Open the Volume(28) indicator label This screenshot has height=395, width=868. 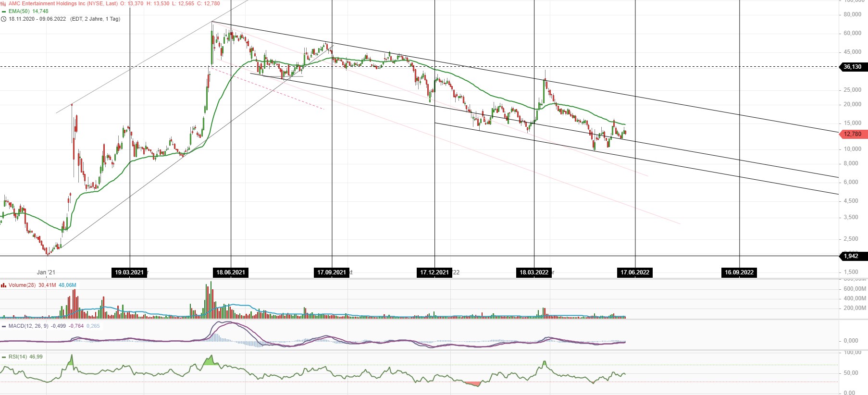(x=22, y=285)
